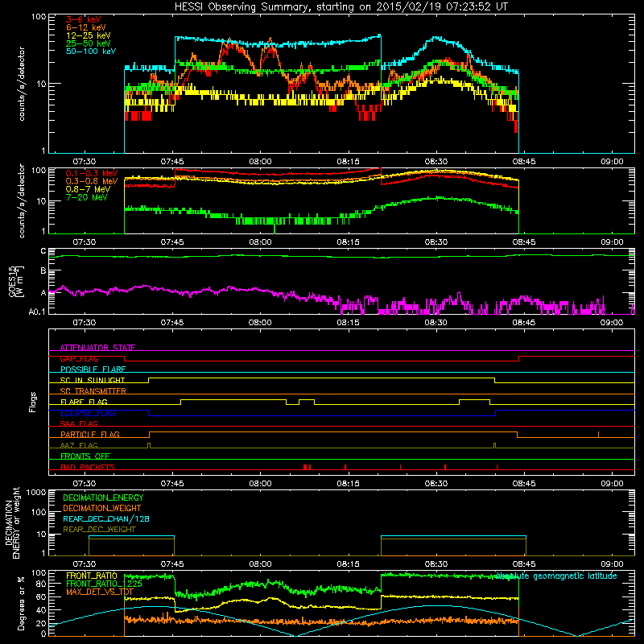Image resolution: width=644 pixels, height=644 pixels.
Task: Select the SC_TRANSMITTER flag label
Action: (93, 391)
